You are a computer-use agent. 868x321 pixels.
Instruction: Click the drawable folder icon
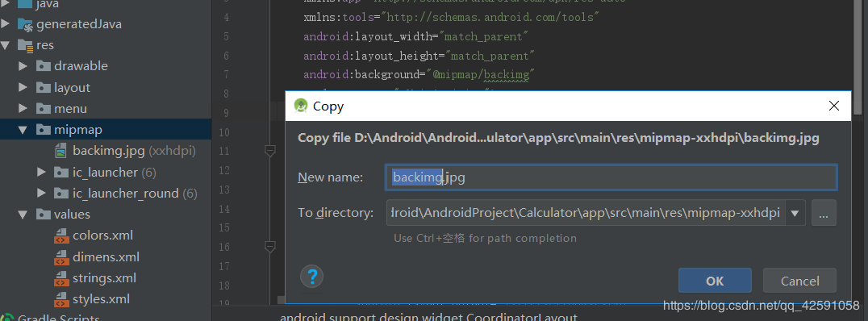[x=44, y=66]
